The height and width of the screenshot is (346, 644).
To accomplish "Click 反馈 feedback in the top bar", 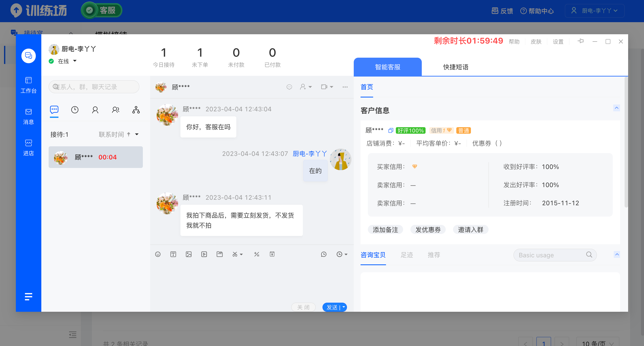I will click(502, 11).
